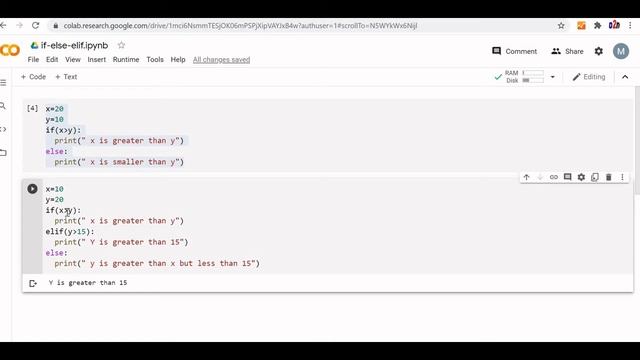This screenshot has height=360, width=640.
Task: Open more cell actions menu
Action: coord(622,177)
